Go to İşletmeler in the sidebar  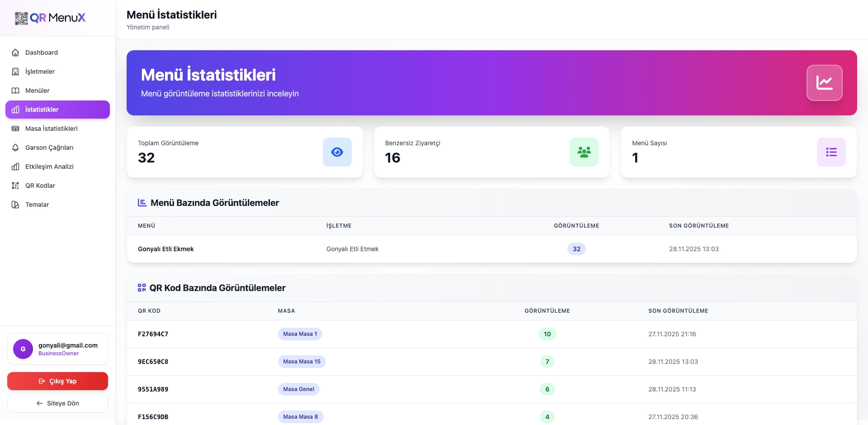coord(40,72)
